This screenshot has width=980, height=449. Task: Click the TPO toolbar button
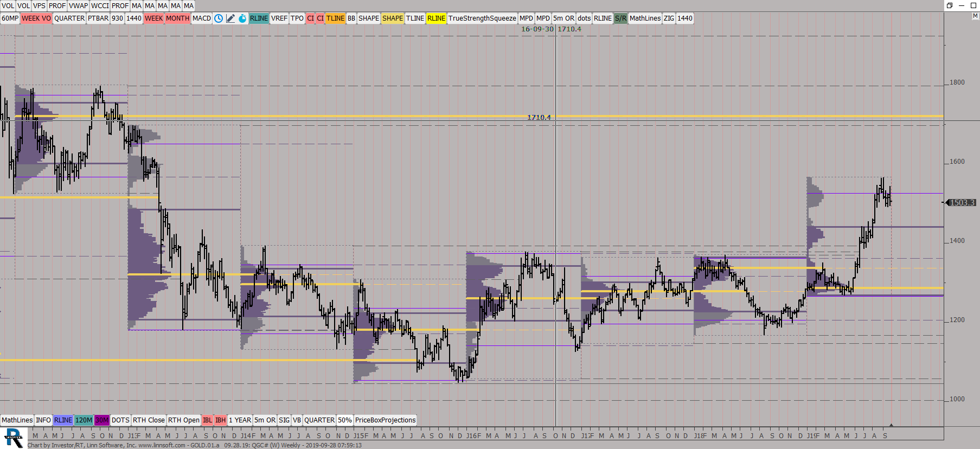(x=297, y=18)
